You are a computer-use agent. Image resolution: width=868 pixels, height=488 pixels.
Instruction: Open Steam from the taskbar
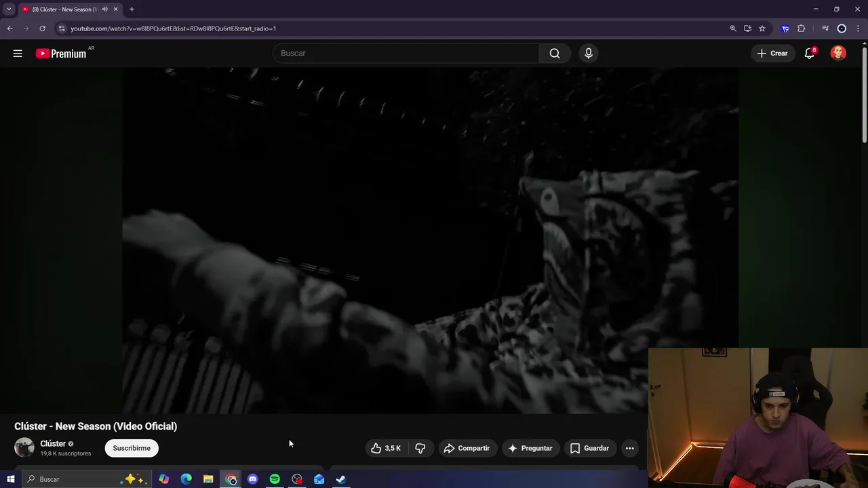pos(341,479)
